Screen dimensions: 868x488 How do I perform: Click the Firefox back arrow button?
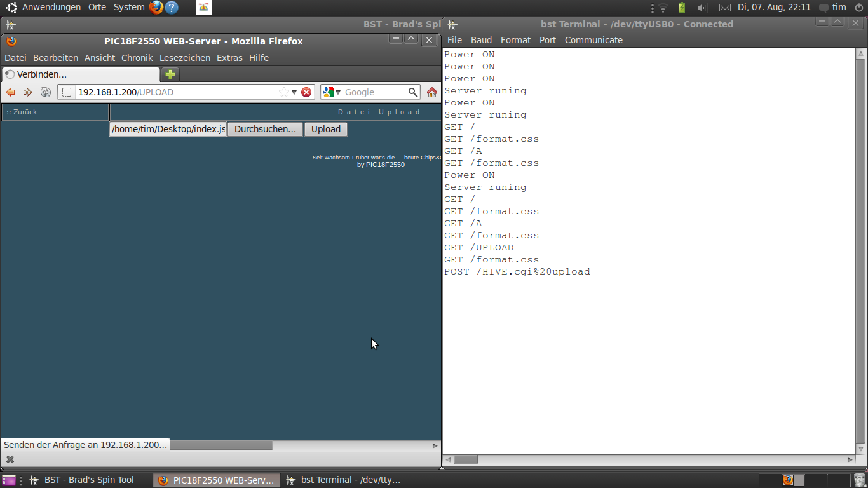pos(10,92)
